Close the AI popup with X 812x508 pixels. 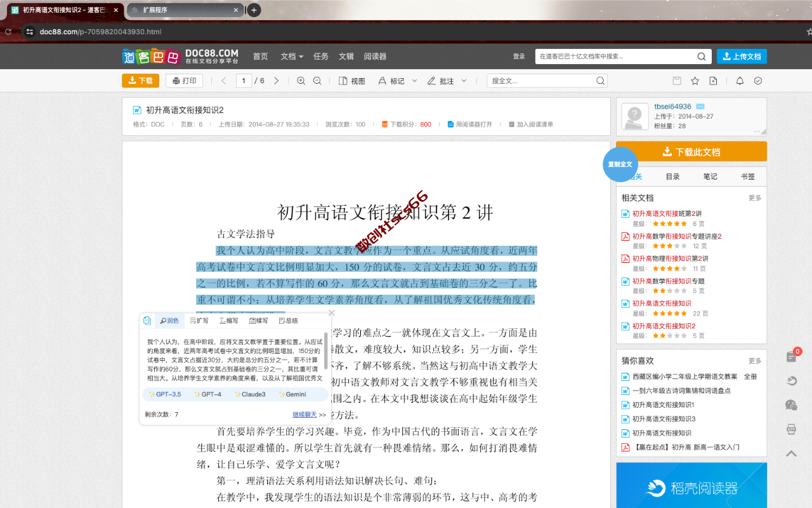click(331, 312)
